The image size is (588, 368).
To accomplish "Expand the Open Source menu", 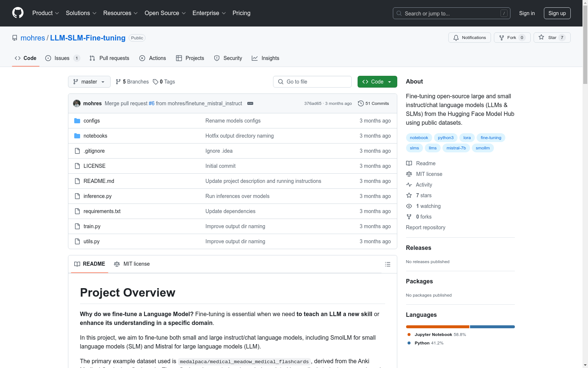I will tap(165, 13).
